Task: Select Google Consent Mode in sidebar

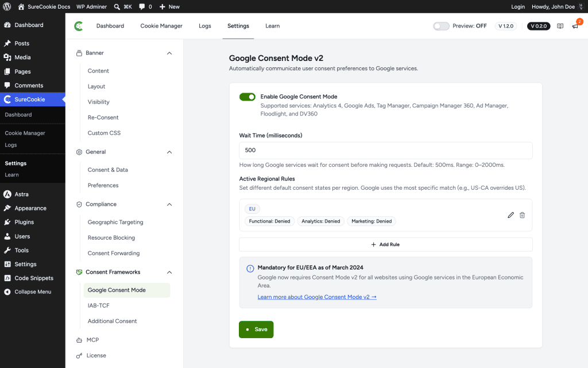Action: click(x=127, y=290)
